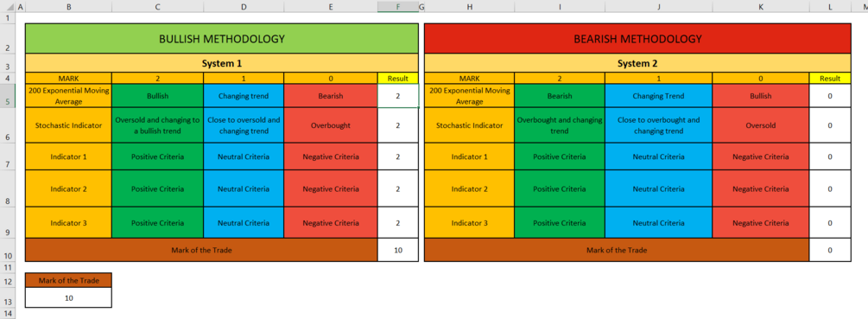Select Indicator 2 label in the bullish table
The width and height of the screenshot is (868, 319).
(68, 188)
